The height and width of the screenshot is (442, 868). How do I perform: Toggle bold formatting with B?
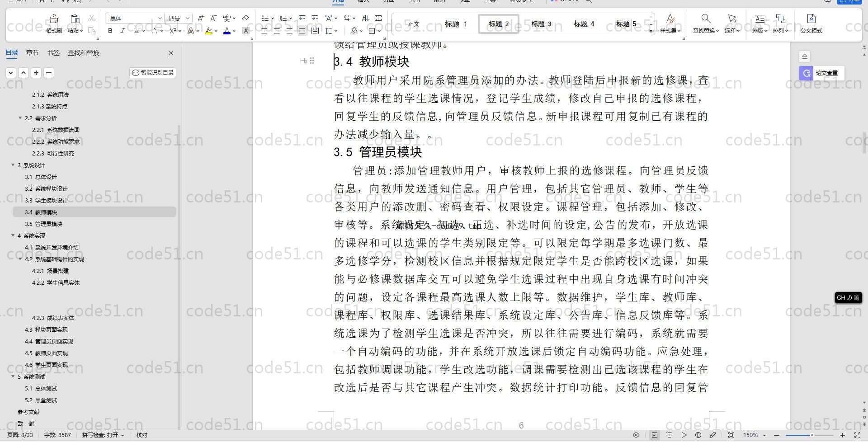click(x=110, y=31)
